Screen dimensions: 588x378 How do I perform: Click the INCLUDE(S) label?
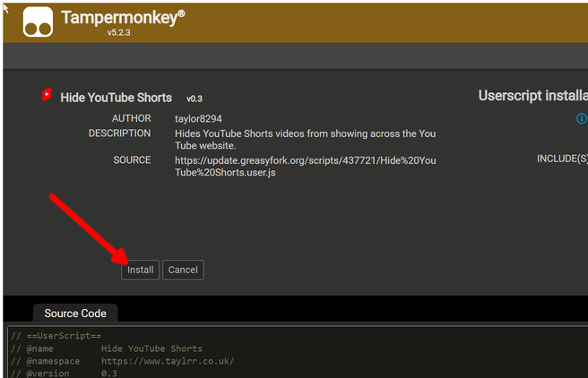[562, 159]
